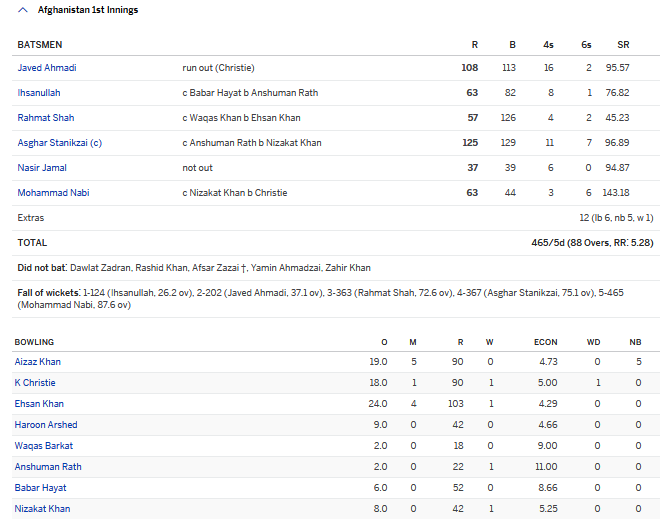
Task: Open Babar Hayat's bowler profile
Action: [x=41, y=488]
